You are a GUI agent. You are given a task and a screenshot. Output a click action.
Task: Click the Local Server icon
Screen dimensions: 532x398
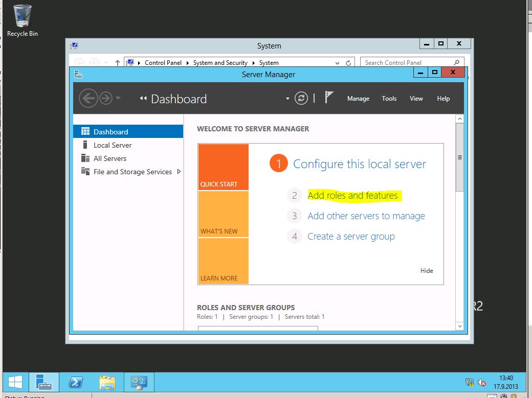click(x=85, y=145)
